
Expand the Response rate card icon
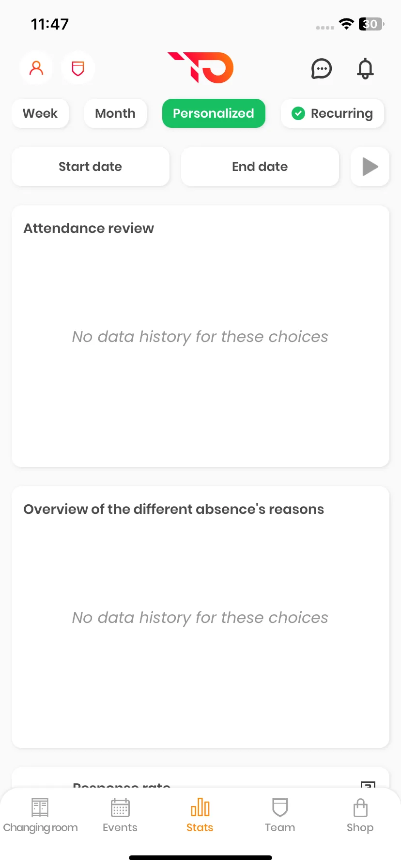coord(368,784)
